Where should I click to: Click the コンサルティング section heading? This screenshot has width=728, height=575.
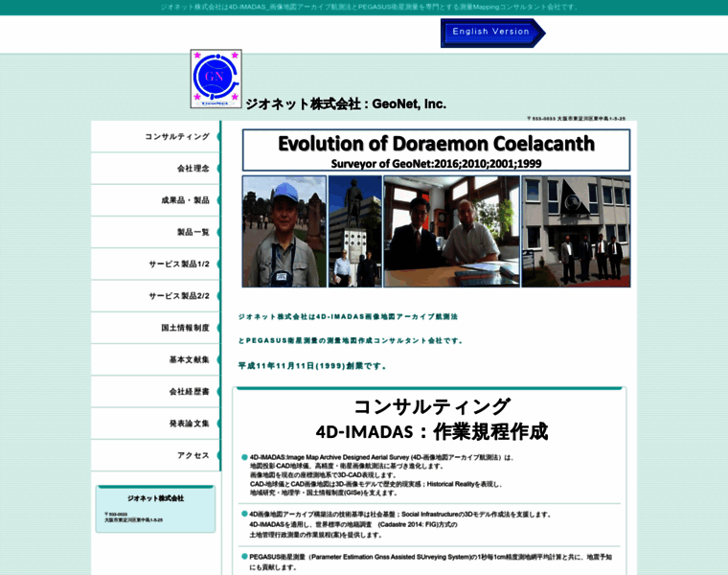pyautogui.click(x=432, y=406)
